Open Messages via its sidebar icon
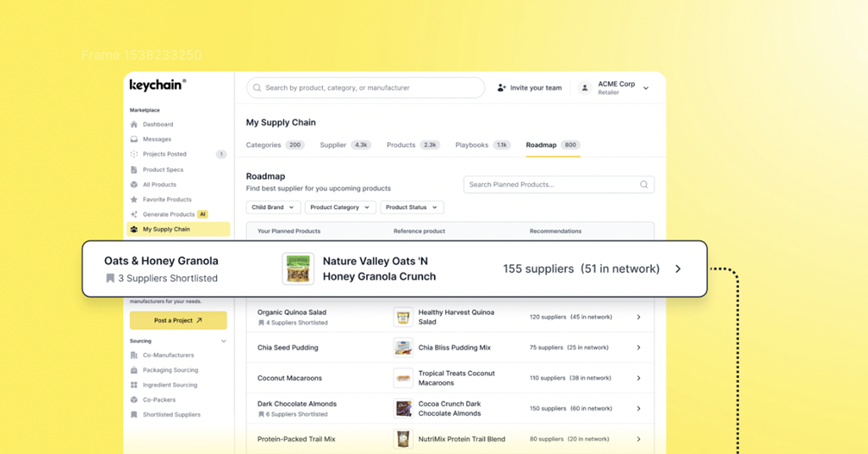The height and width of the screenshot is (454, 868). [x=134, y=140]
